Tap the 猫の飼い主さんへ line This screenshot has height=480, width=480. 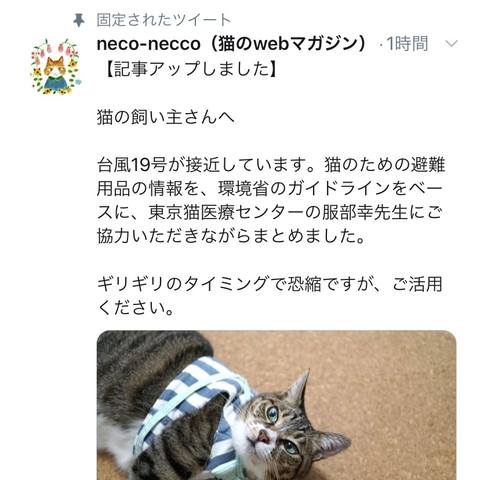point(166,117)
